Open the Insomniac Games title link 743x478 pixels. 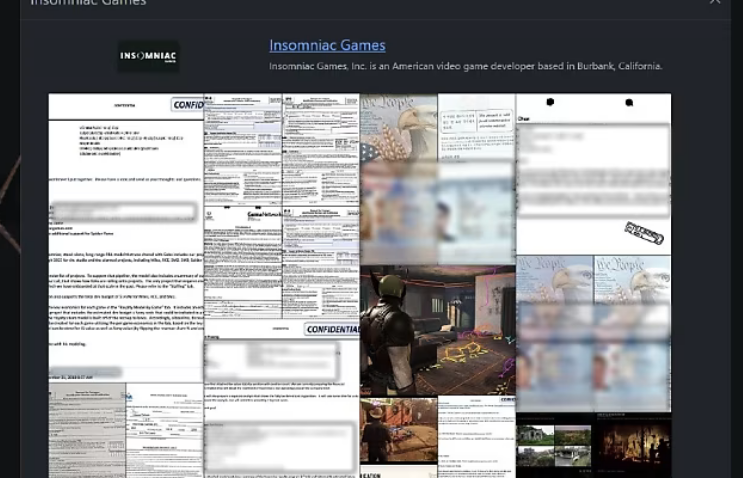(327, 45)
